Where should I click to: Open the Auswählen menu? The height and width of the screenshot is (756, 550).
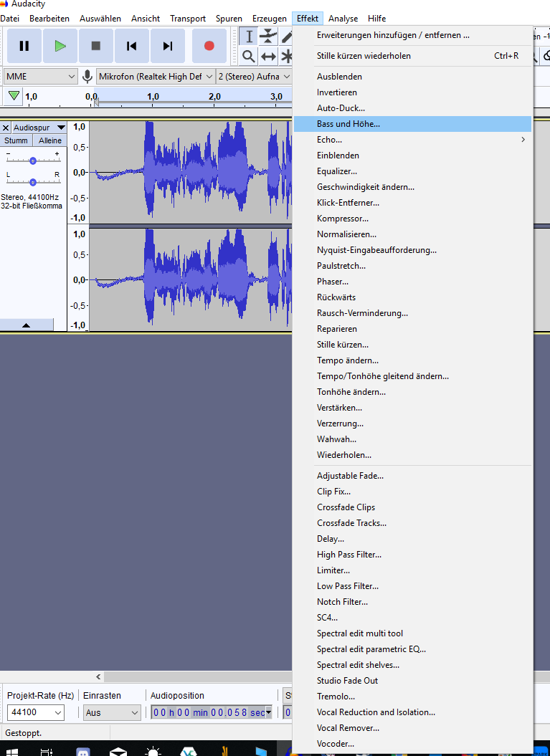click(100, 19)
